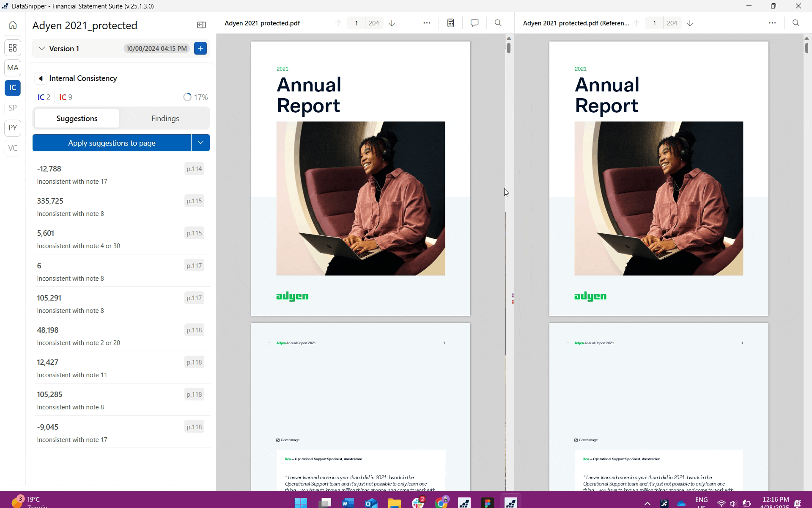Click the 17% progress indicator

[195, 97]
